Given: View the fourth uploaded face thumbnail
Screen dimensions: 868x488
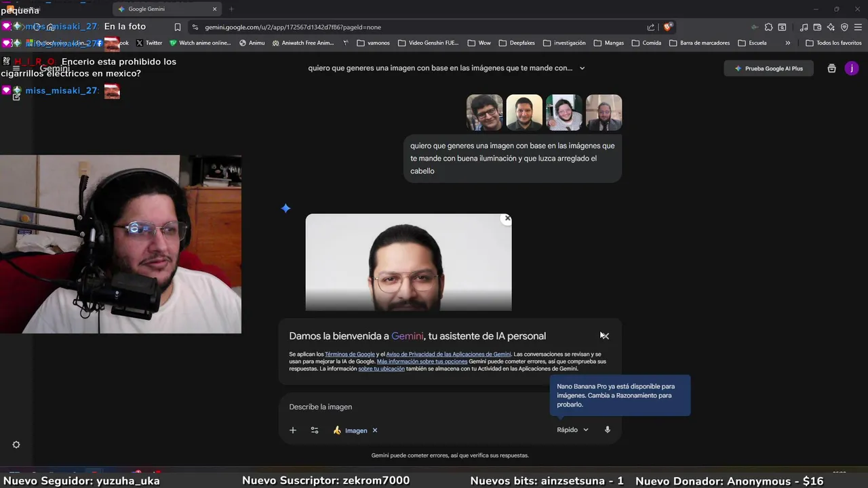Looking at the screenshot, I should coord(604,113).
